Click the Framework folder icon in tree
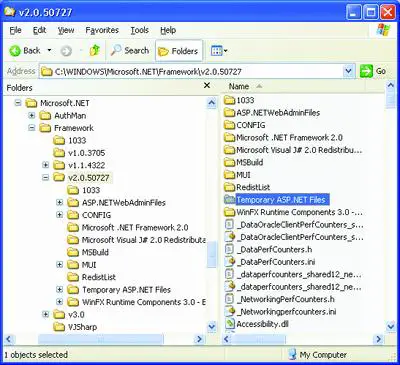The width and height of the screenshot is (400, 365). pos(45,128)
